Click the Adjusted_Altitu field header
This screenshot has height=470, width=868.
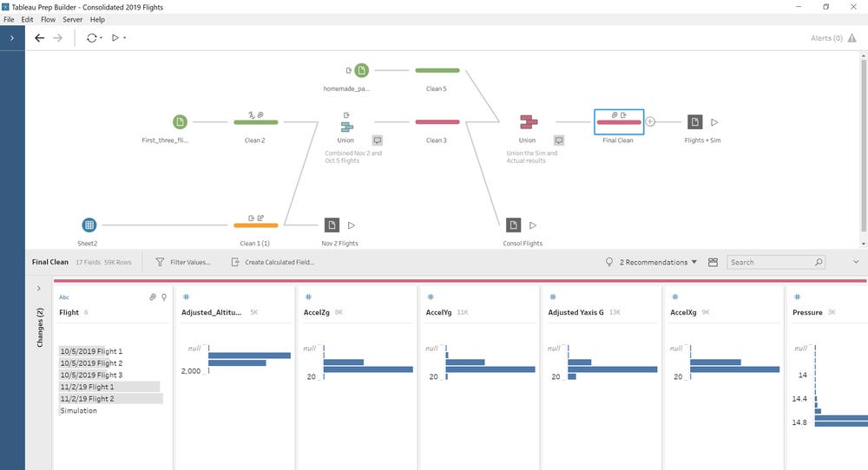click(212, 312)
